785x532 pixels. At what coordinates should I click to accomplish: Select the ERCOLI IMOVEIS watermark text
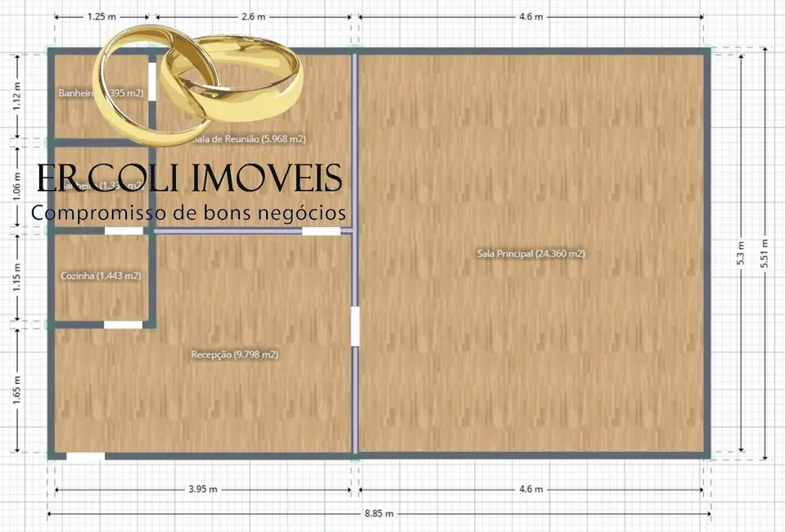click(x=190, y=178)
